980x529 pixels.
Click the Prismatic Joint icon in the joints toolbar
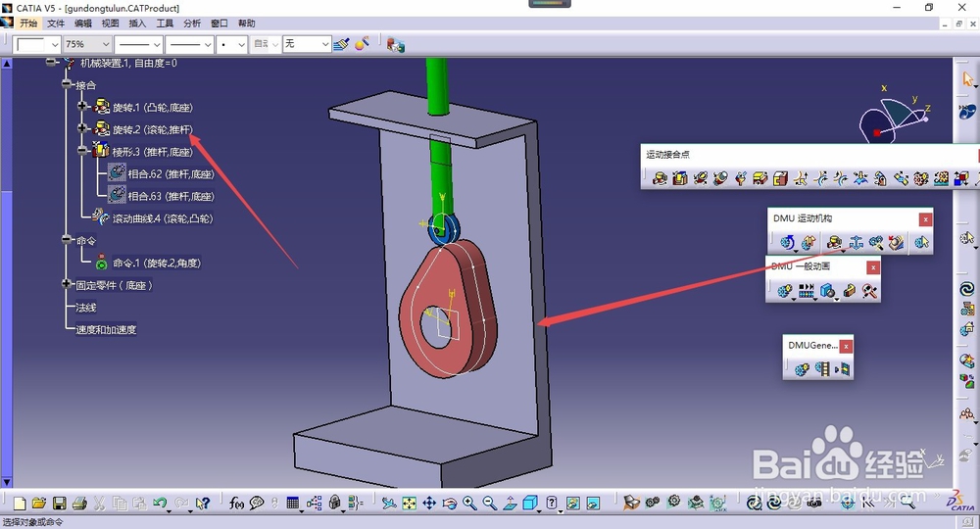[680, 179]
